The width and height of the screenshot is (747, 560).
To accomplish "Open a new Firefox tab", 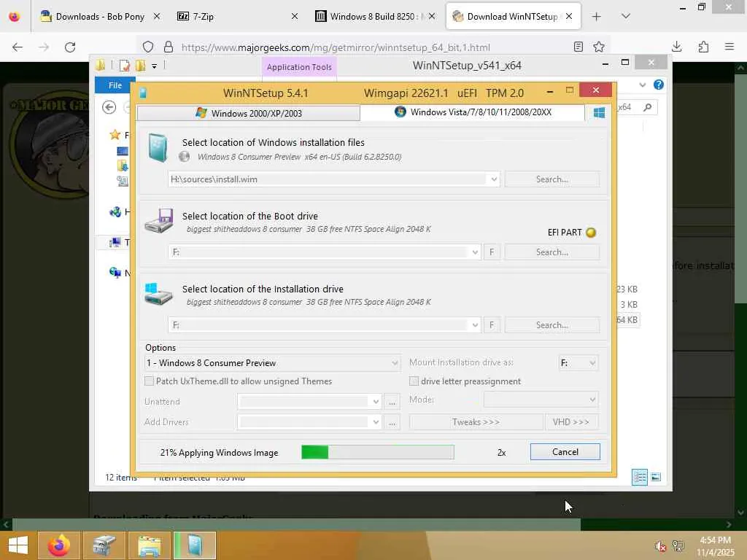I will (596, 17).
